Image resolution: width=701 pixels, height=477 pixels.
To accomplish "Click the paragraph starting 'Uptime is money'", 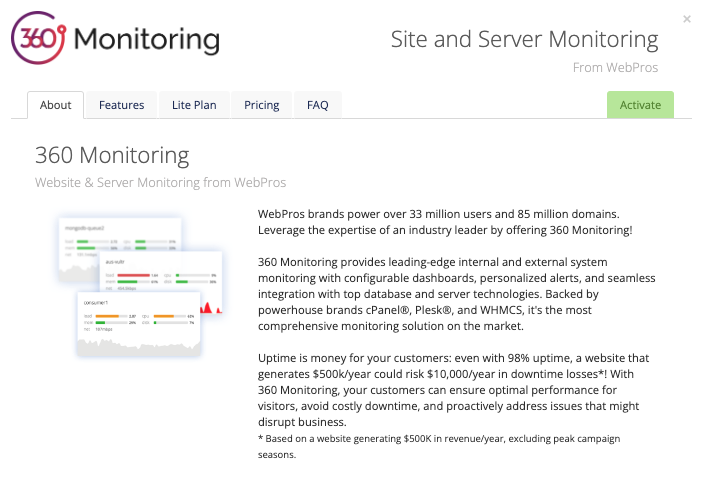I will (x=453, y=390).
